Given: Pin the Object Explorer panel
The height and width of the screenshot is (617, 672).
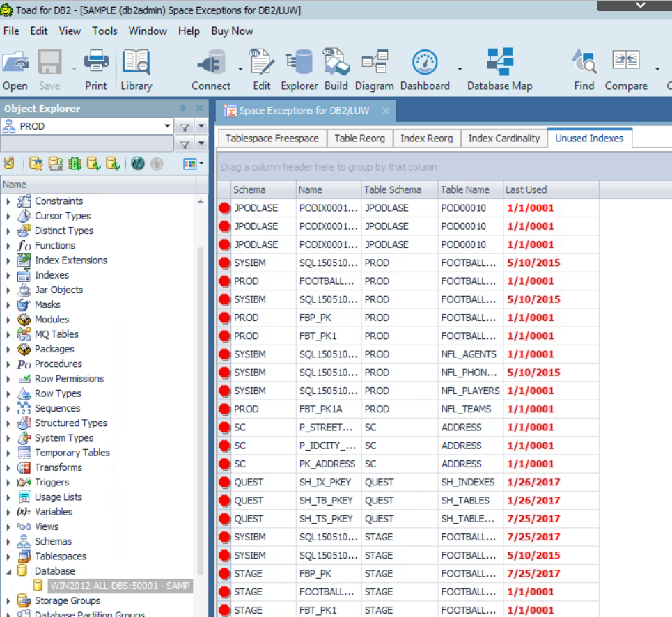Looking at the screenshot, I should [x=182, y=109].
